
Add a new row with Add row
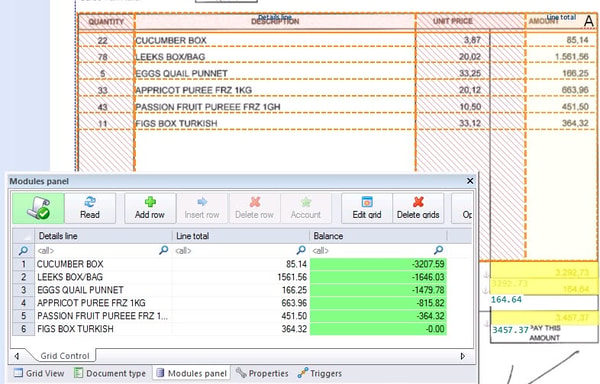[150, 208]
